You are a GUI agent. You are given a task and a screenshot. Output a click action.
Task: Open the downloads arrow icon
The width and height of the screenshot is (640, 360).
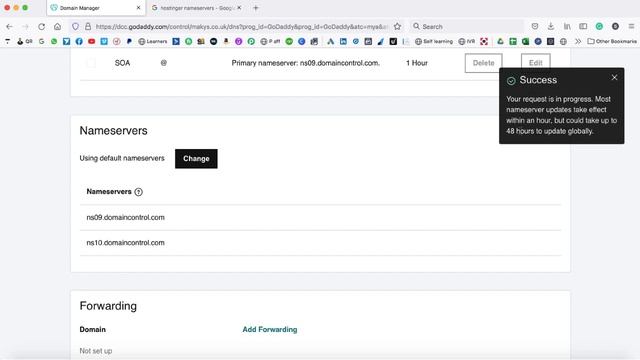pyautogui.click(x=551, y=27)
